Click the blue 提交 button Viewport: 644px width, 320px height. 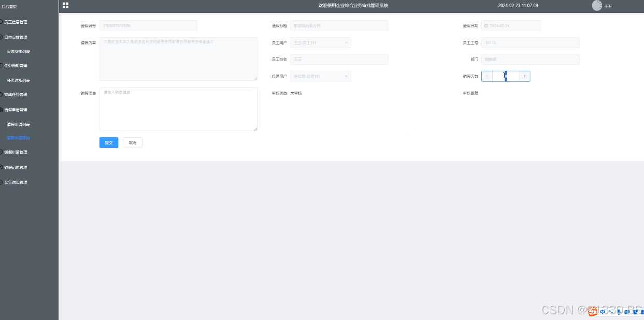tap(109, 142)
